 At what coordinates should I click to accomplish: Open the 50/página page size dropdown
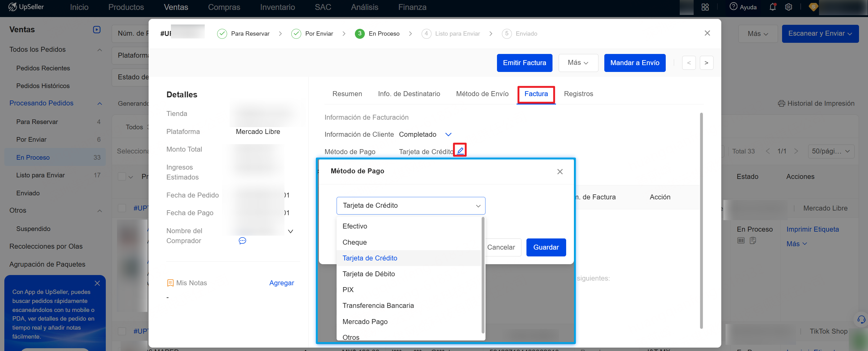pos(831,151)
